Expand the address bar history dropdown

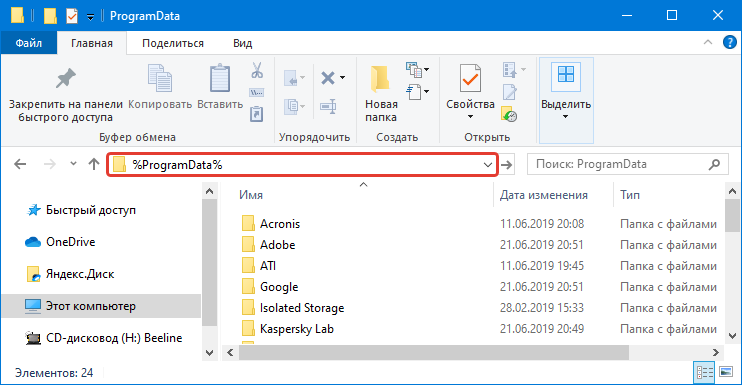(x=487, y=165)
